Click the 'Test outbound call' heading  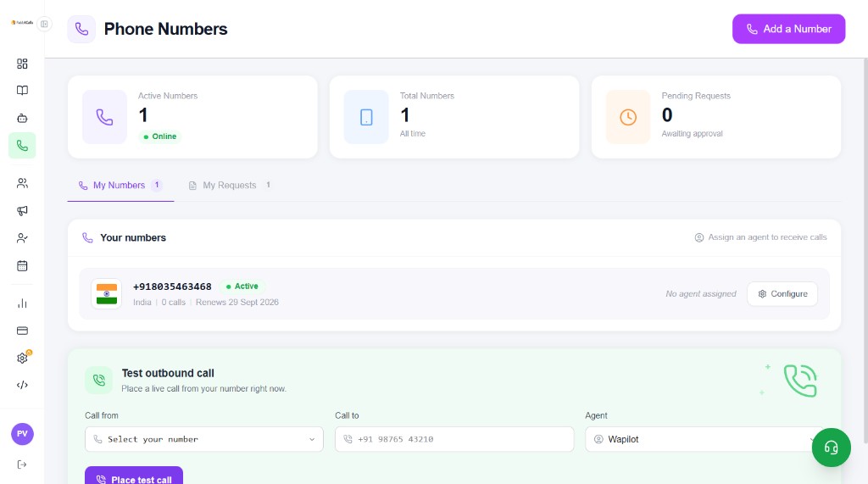168,373
